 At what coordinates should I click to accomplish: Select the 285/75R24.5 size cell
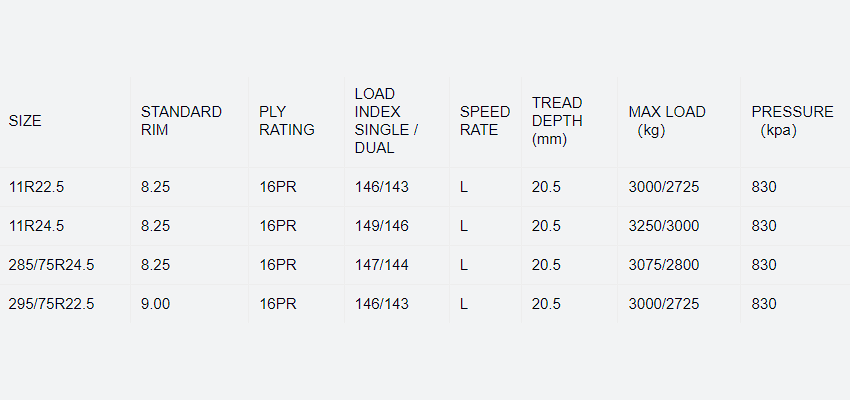pos(51,265)
